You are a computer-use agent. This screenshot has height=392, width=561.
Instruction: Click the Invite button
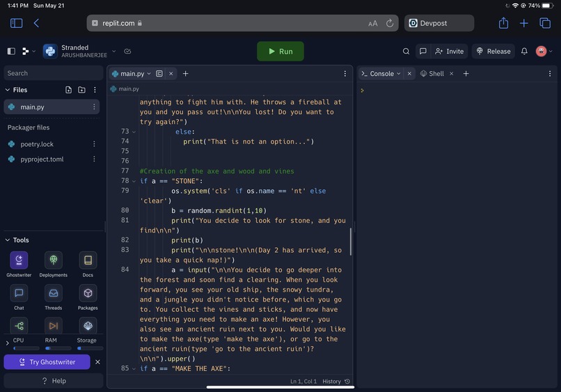[450, 52]
